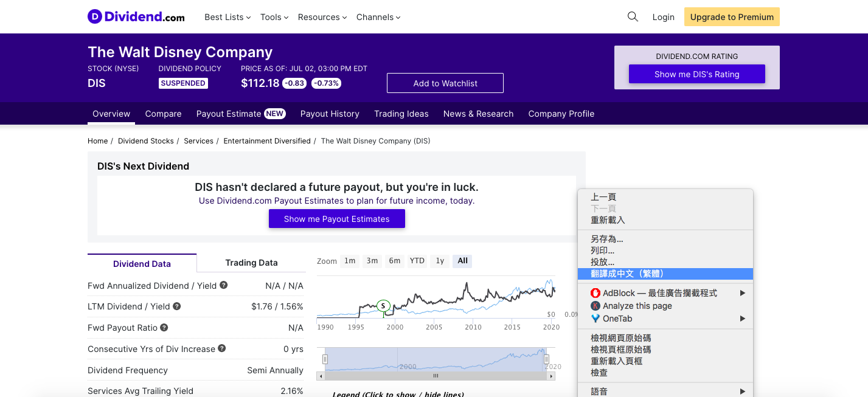
Task: Click the search magnifier icon
Action: [633, 17]
